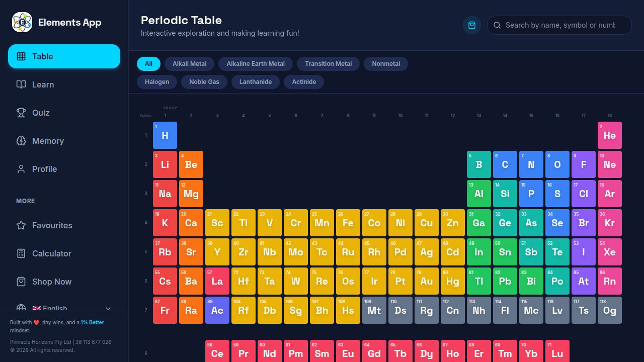Filter by Actinide
Screen dimensions: 644x362
(x=304, y=82)
